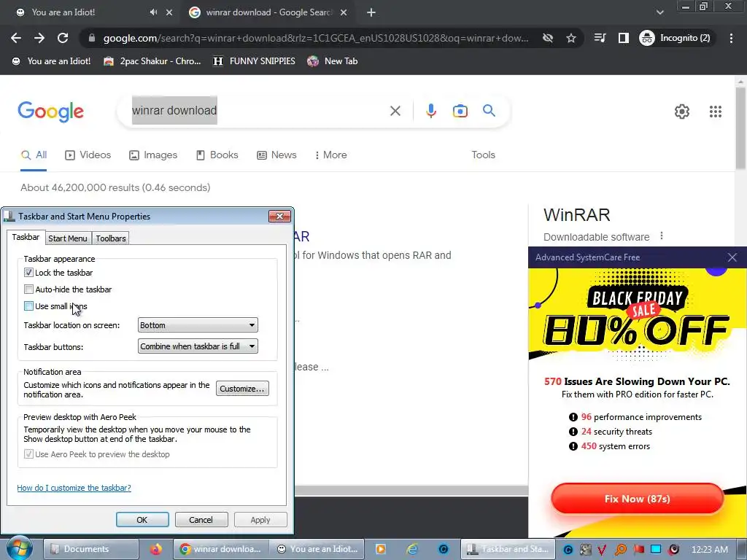Close the Advanced SystemCare Free ad

click(732, 257)
